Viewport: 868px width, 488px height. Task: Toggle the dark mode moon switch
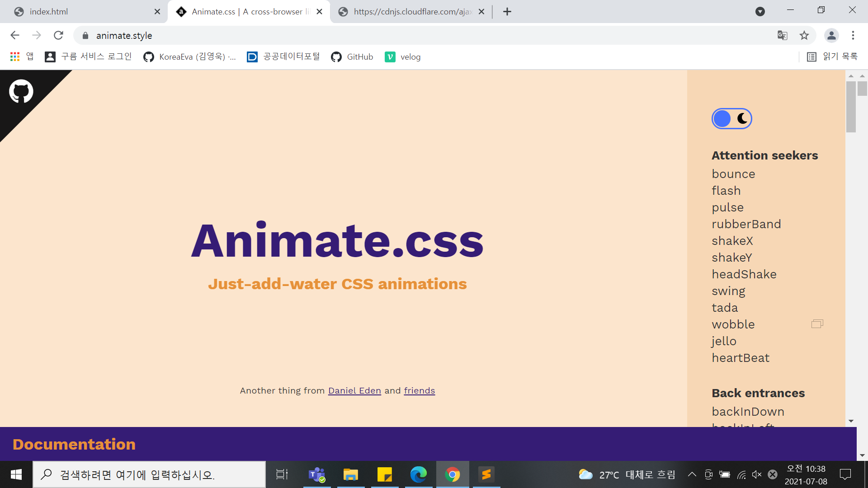pos(732,119)
